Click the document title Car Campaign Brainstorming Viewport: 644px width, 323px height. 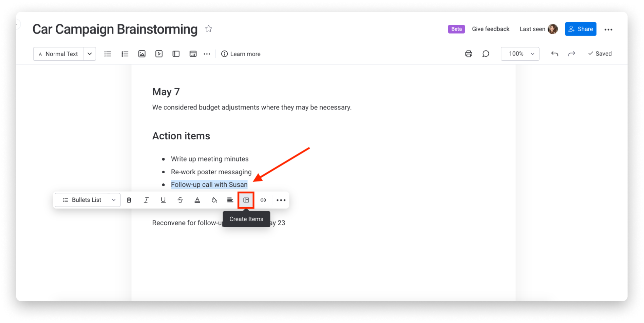pyautogui.click(x=115, y=29)
